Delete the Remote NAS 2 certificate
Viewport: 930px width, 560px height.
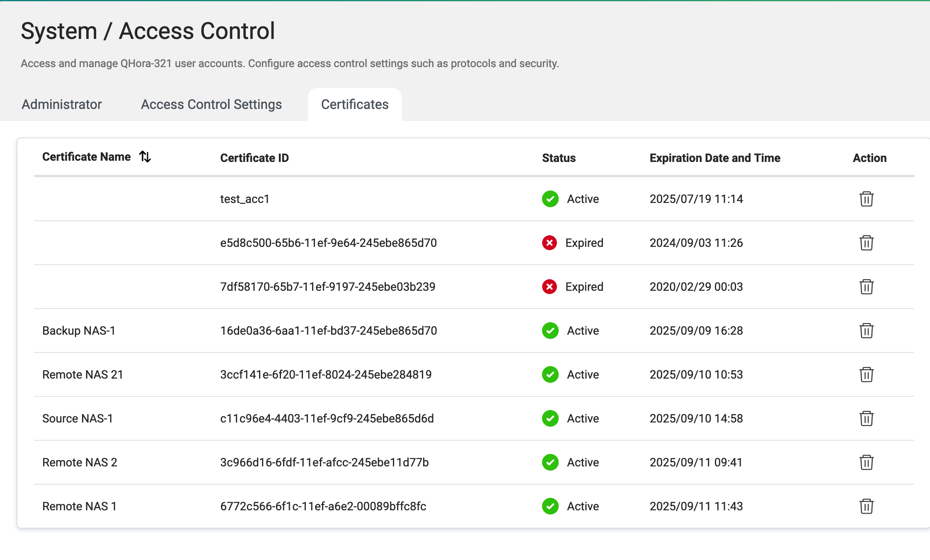tap(866, 462)
